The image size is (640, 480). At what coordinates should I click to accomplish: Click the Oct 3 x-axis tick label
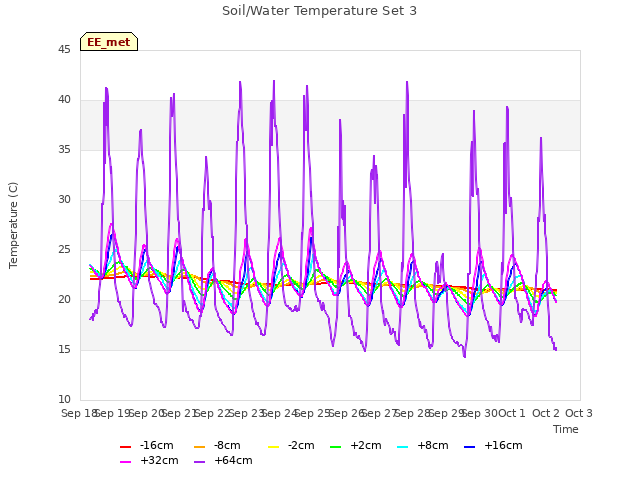(x=579, y=413)
